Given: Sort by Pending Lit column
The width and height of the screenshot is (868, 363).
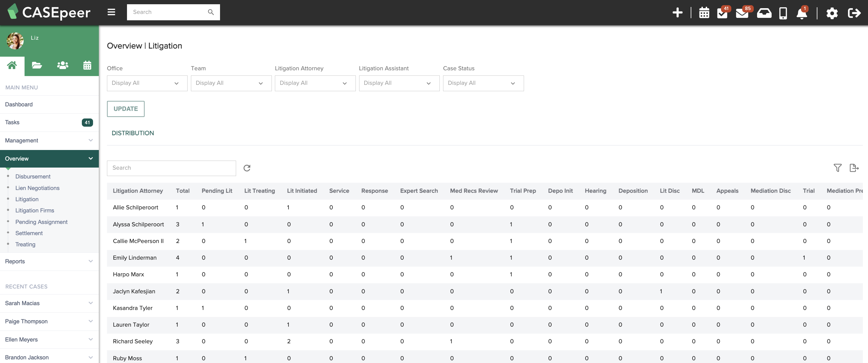Looking at the screenshot, I should [x=217, y=191].
